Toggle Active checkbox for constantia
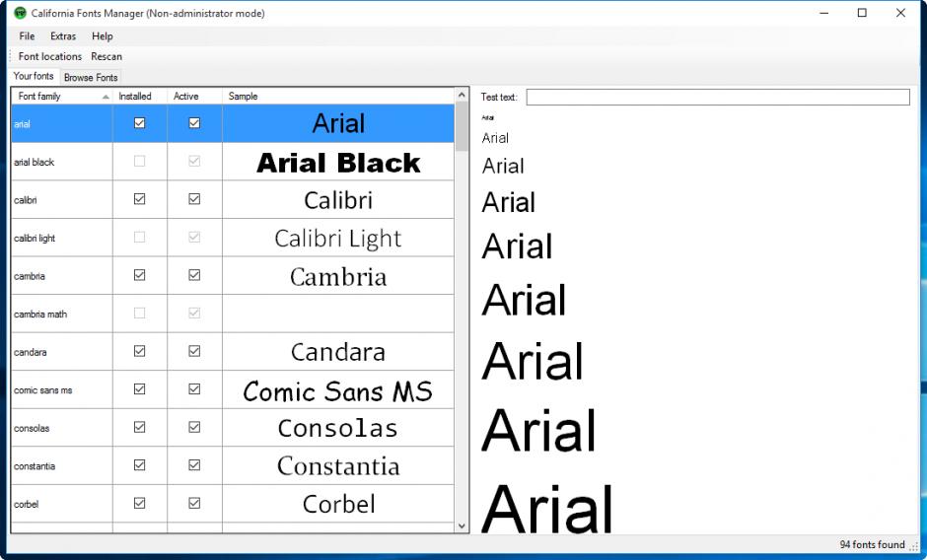 click(x=194, y=464)
